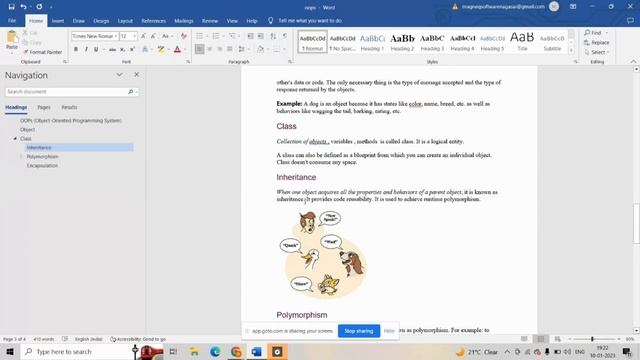Viewport: 640px width, 360px height.
Task: Open Navigation pane options dropdown
Action: 119,75
